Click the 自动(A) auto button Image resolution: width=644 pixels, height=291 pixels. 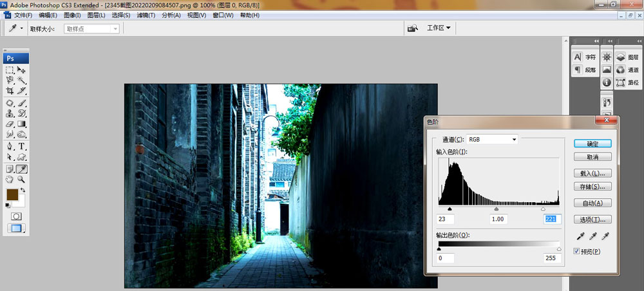(x=592, y=203)
